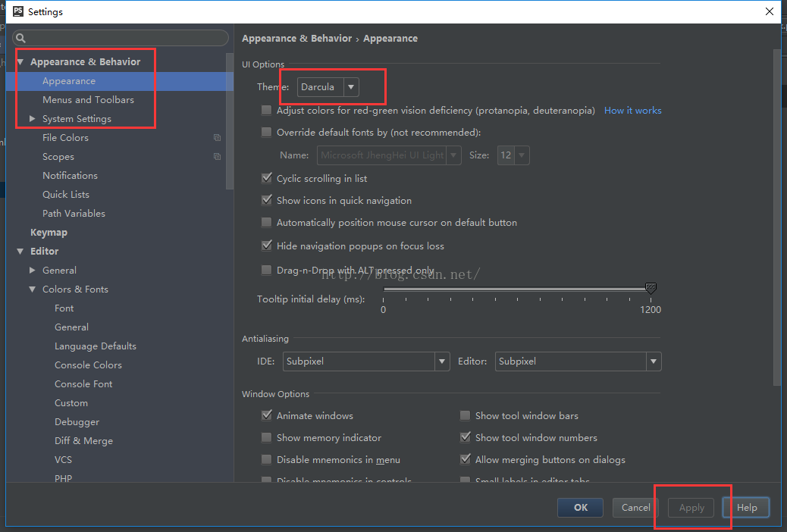Click the project-level icon beside Scopes
Image resolution: width=787 pixels, height=532 pixels.
click(218, 157)
